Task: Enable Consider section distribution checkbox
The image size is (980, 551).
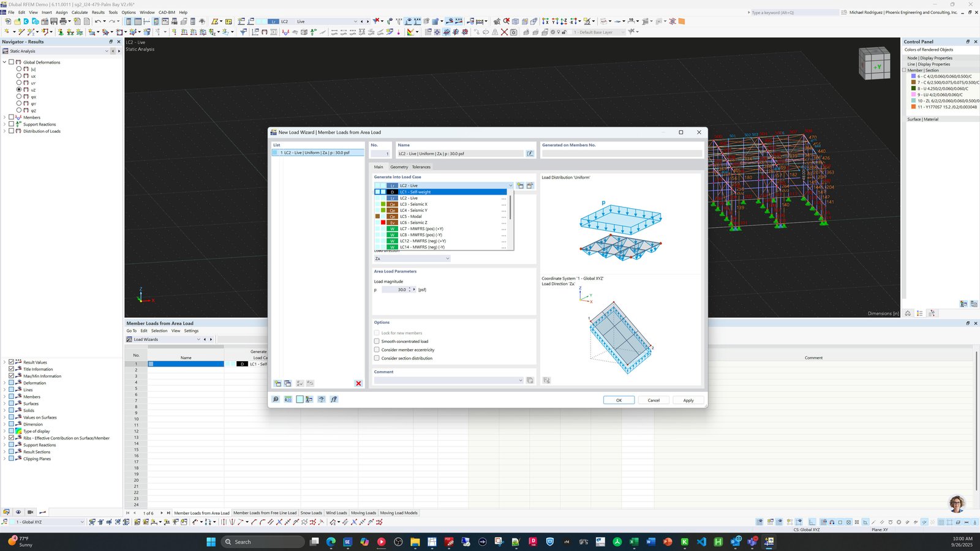Action: 377,358
